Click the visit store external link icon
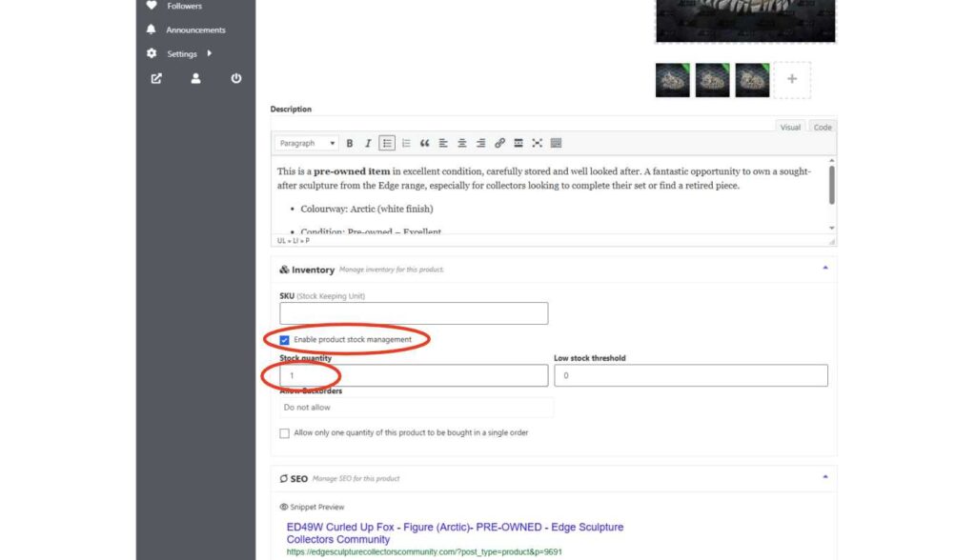 point(156,79)
